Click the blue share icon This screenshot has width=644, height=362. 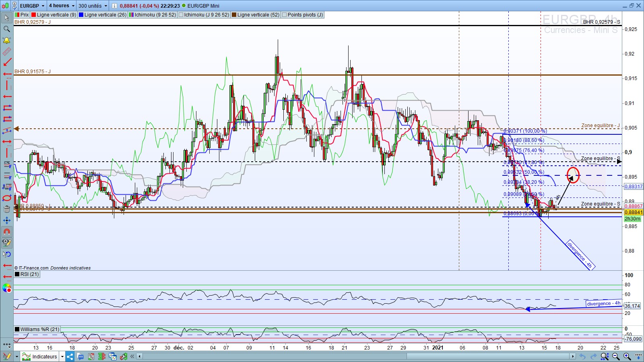point(70,356)
